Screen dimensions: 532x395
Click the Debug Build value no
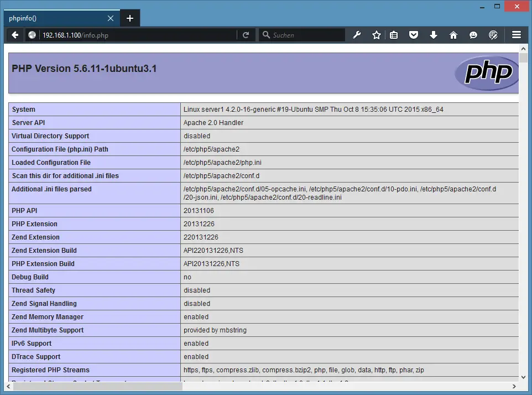(187, 277)
